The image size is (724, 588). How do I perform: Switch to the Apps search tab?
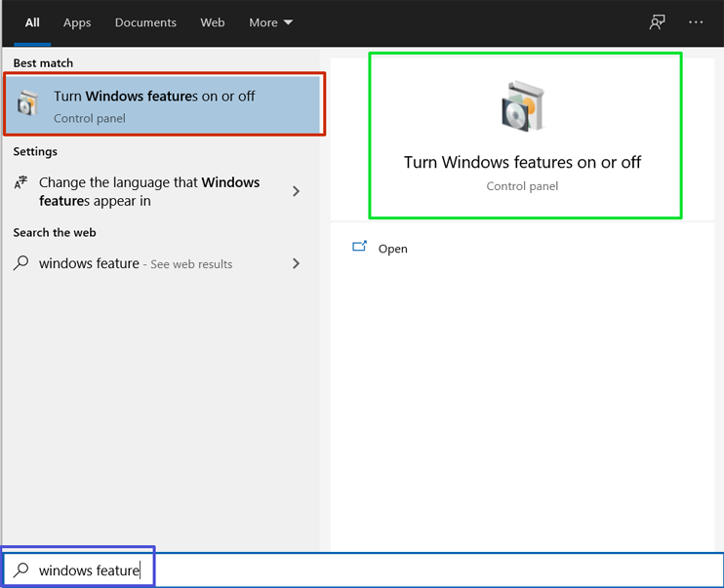tap(77, 22)
